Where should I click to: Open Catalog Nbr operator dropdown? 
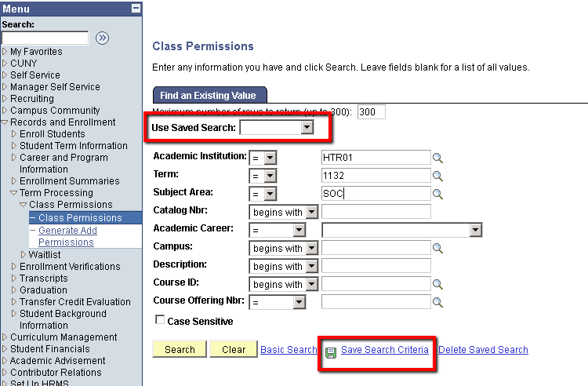[284, 212]
